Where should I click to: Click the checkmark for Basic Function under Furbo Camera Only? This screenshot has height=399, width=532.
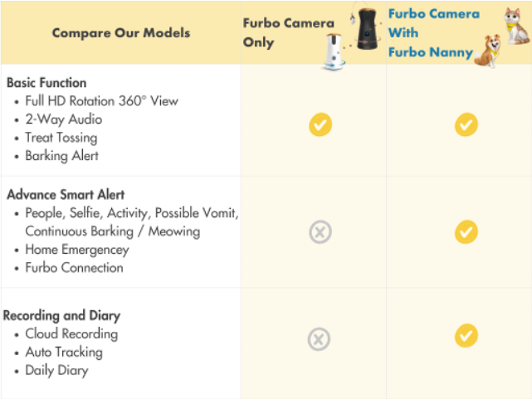(x=320, y=125)
